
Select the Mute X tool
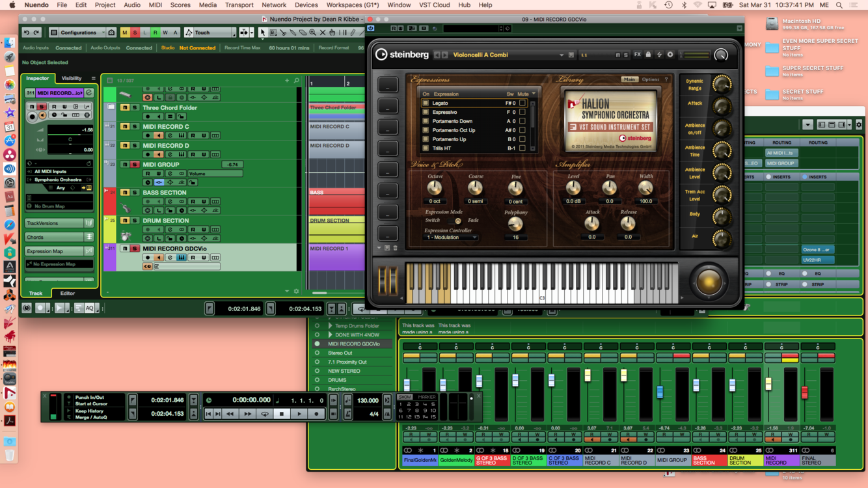tap(323, 33)
